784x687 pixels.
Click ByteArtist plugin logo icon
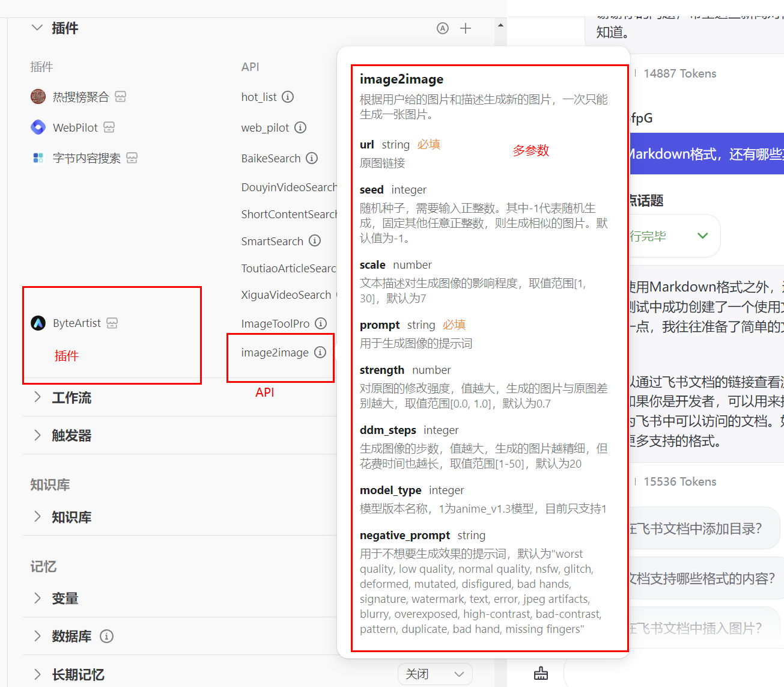pyautogui.click(x=38, y=323)
